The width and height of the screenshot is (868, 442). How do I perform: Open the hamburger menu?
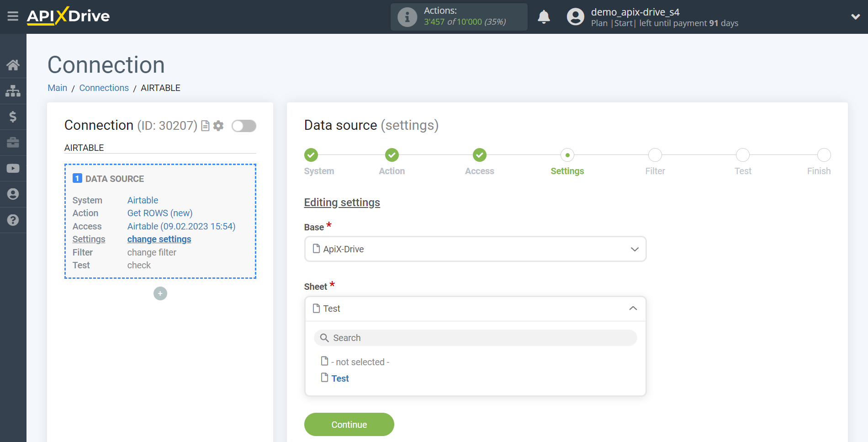[x=13, y=16]
